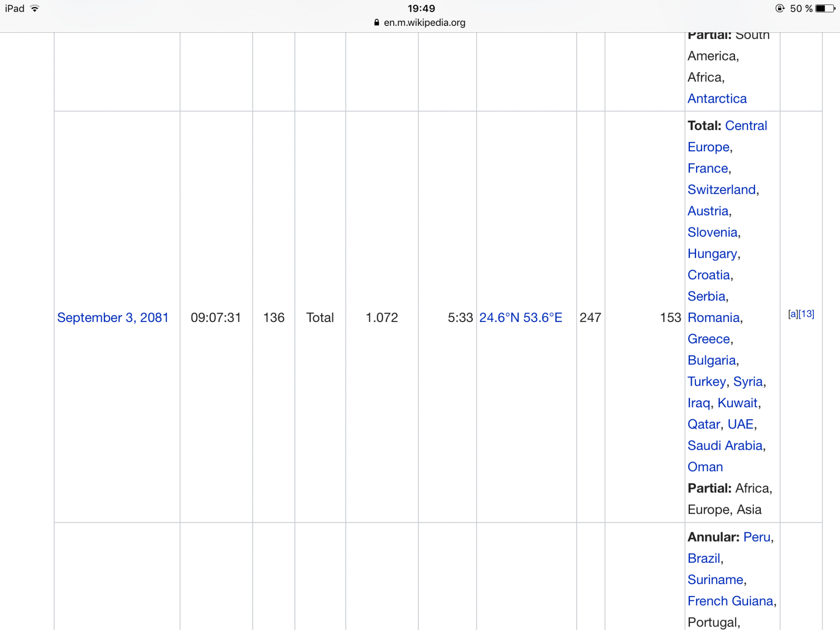
Task: Open the Iraq link
Action: point(699,403)
